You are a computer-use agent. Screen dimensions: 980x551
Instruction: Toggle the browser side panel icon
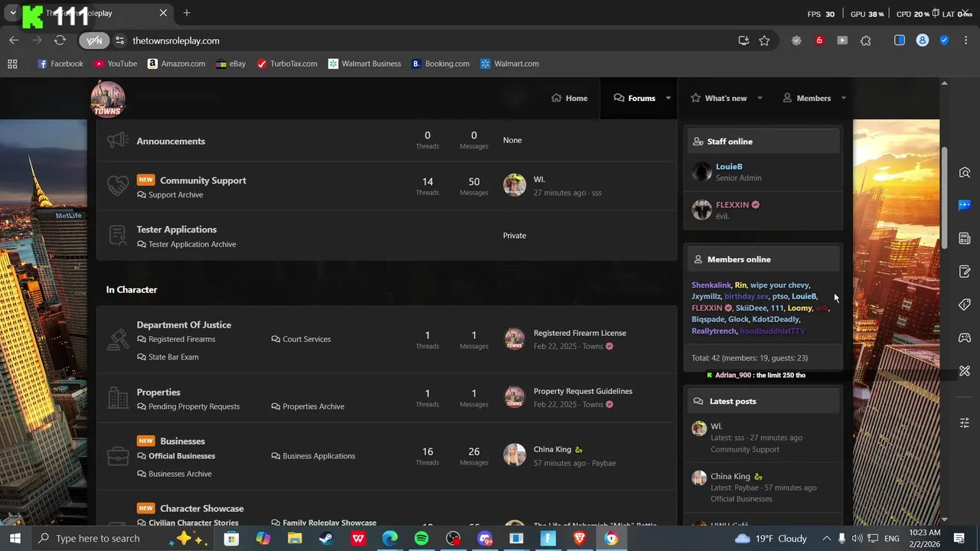(x=900, y=41)
